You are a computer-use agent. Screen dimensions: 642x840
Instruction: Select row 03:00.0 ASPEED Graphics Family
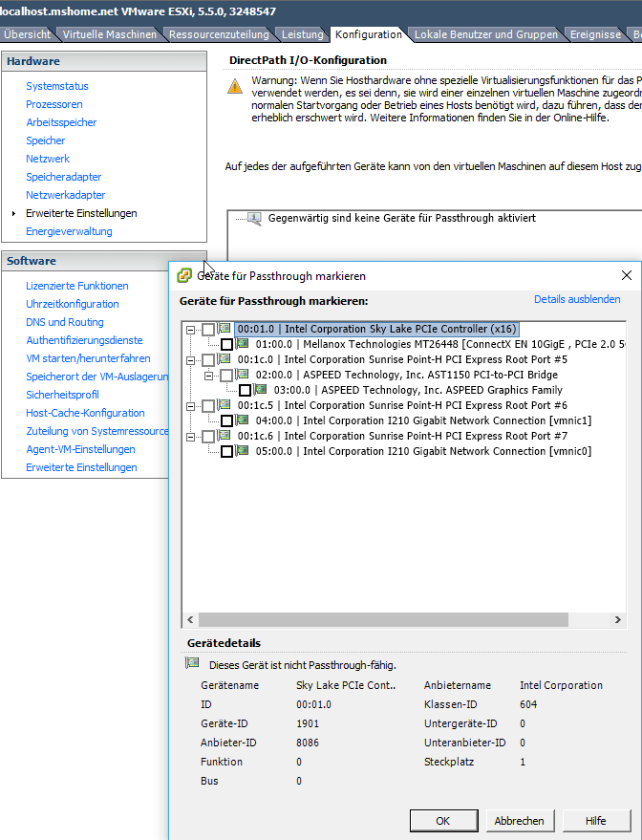coord(417,390)
